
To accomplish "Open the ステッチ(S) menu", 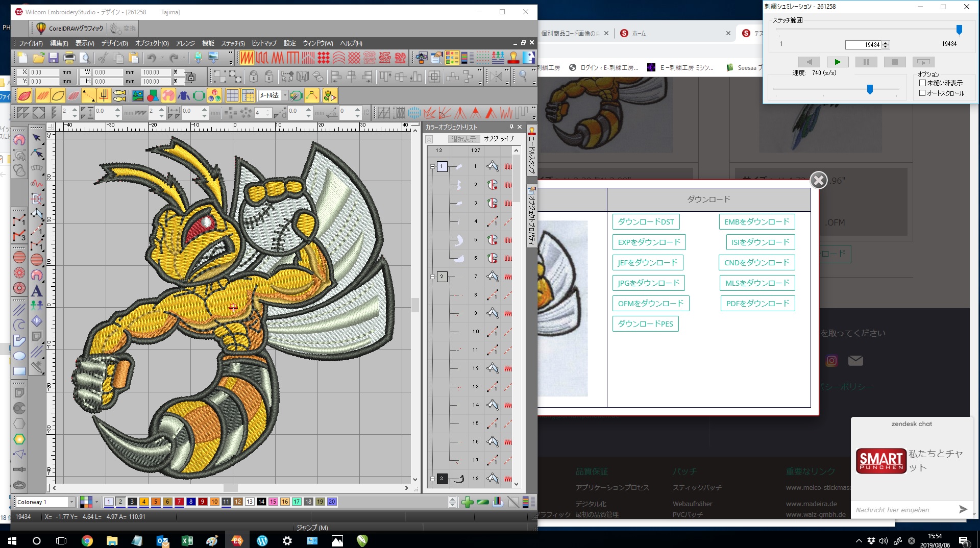I will (x=233, y=43).
